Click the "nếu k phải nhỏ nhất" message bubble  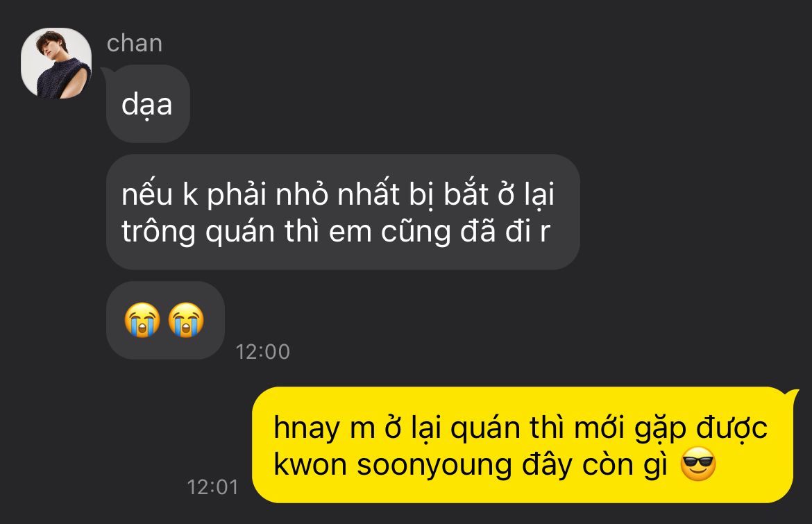click(343, 212)
